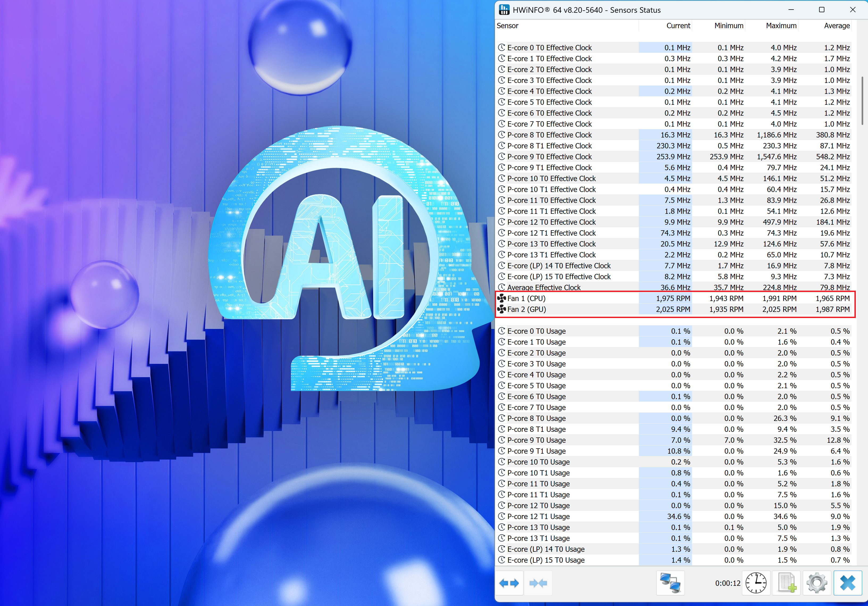Click the Sensor column header
The image size is (868, 606).
(x=567, y=26)
